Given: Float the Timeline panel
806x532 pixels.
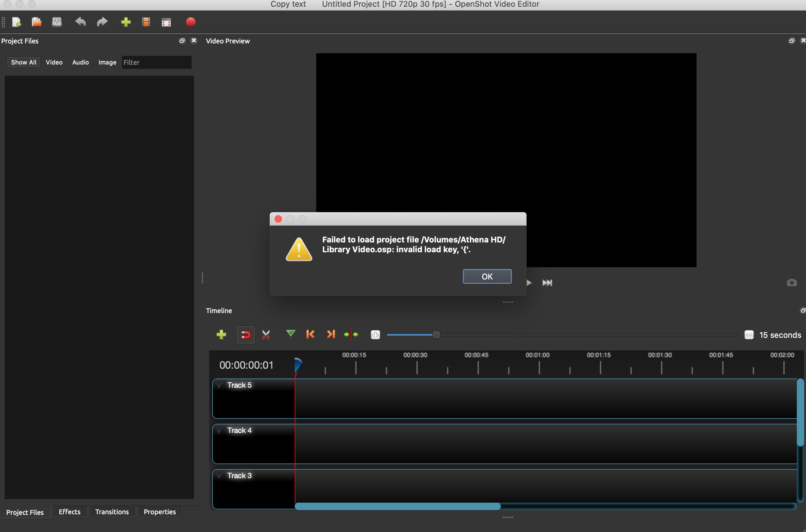Looking at the screenshot, I should pyautogui.click(x=803, y=310).
